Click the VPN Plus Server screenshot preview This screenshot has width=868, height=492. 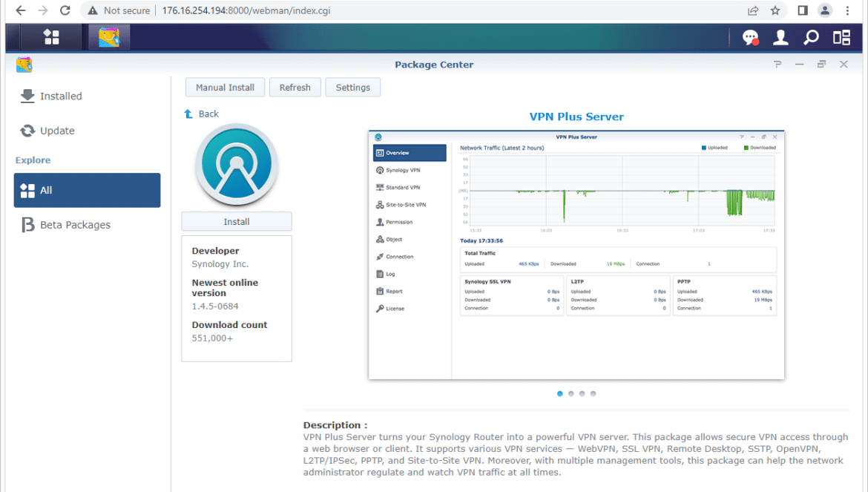point(576,255)
